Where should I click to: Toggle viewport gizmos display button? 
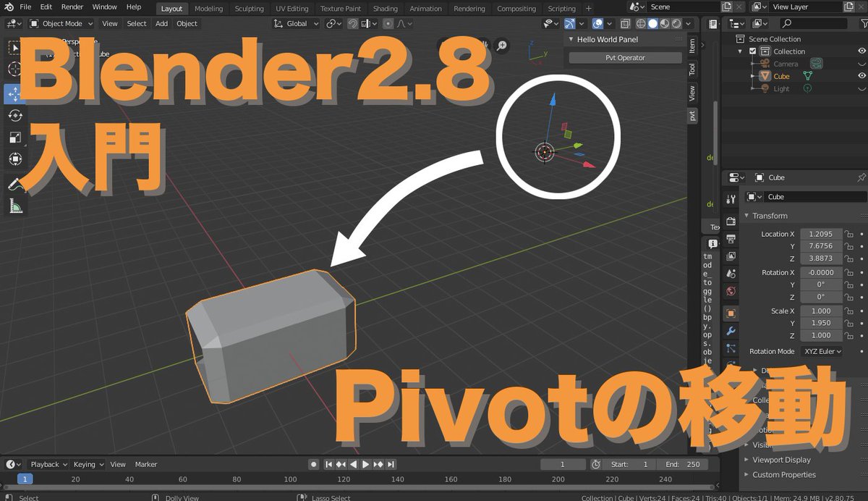pyautogui.click(x=570, y=23)
